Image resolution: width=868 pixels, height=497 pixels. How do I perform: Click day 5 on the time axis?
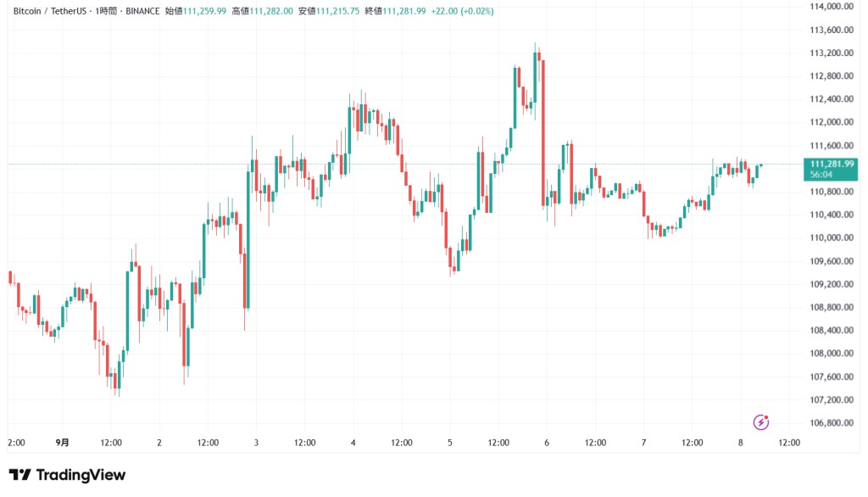(x=450, y=443)
